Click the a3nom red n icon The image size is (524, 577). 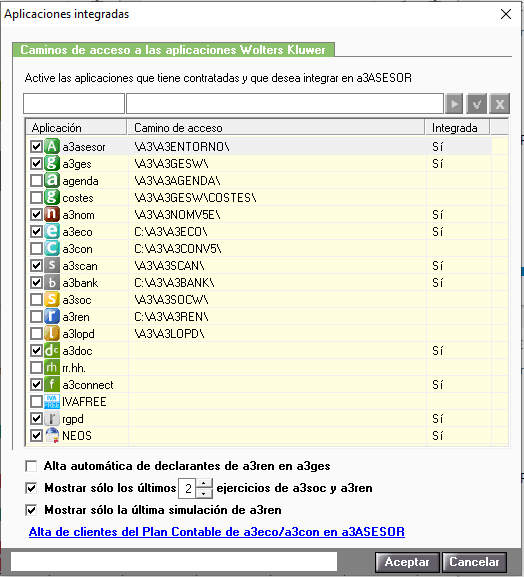coord(52,214)
